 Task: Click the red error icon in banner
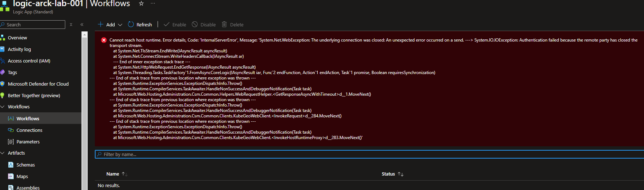pyautogui.click(x=104, y=40)
